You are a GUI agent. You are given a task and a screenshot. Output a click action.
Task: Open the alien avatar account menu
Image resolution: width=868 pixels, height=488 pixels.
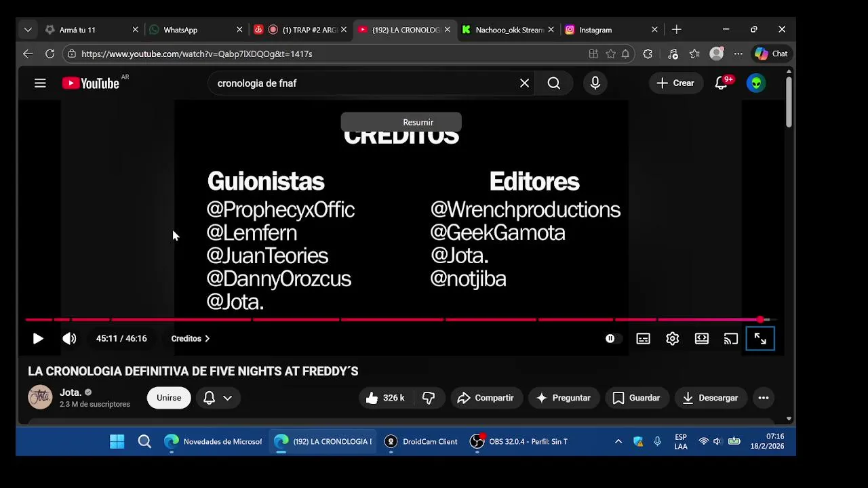point(756,83)
